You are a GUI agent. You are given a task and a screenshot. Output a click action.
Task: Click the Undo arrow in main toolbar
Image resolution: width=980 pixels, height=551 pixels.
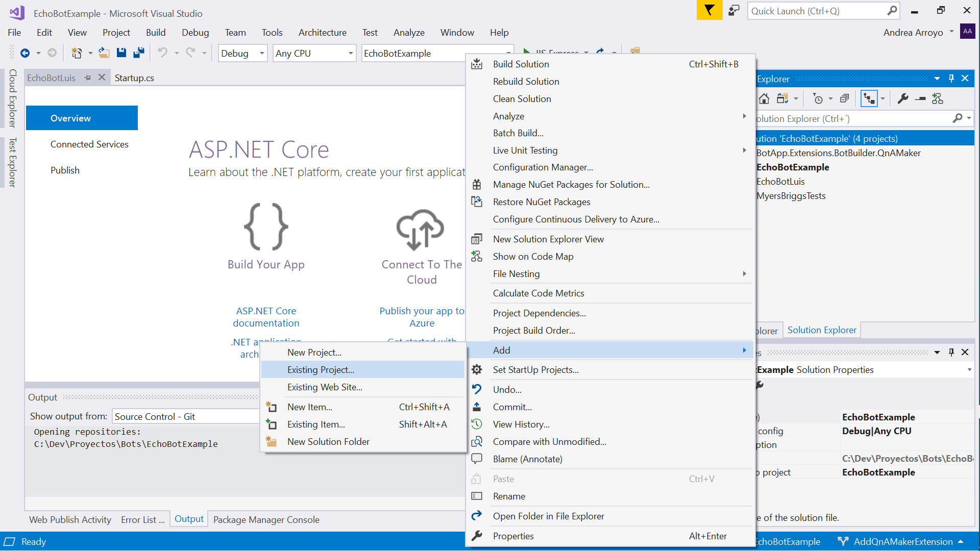coord(163,53)
